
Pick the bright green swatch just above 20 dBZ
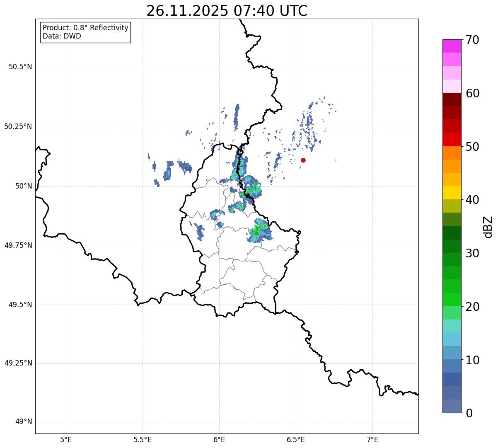pyautogui.click(x=452, y=299)
